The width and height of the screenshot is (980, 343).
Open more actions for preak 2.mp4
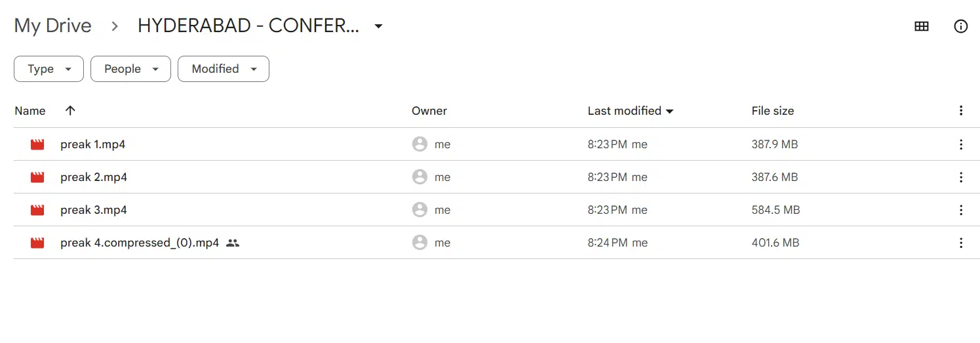click(x=960, y=177)
